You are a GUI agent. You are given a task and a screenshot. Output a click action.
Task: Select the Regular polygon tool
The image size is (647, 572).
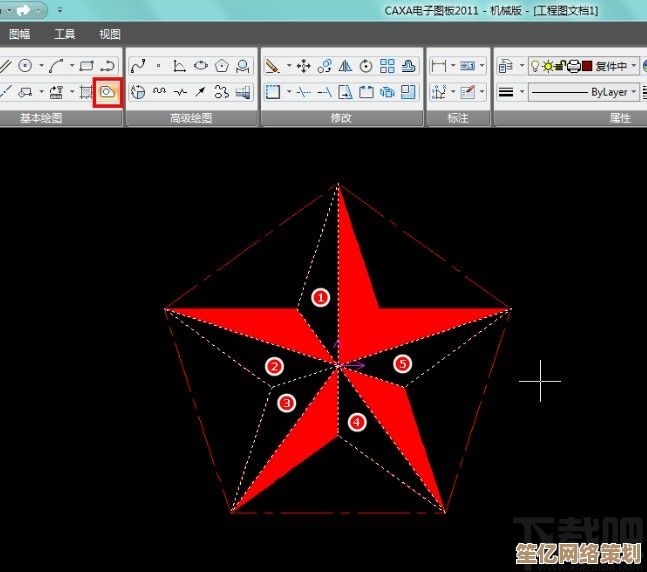[222, 66]
